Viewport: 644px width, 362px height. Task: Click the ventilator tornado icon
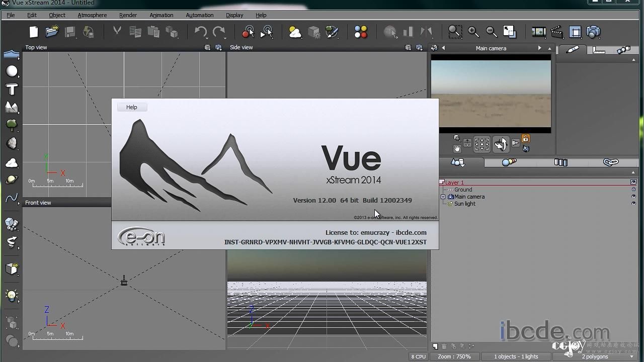(x=11, y=242)
